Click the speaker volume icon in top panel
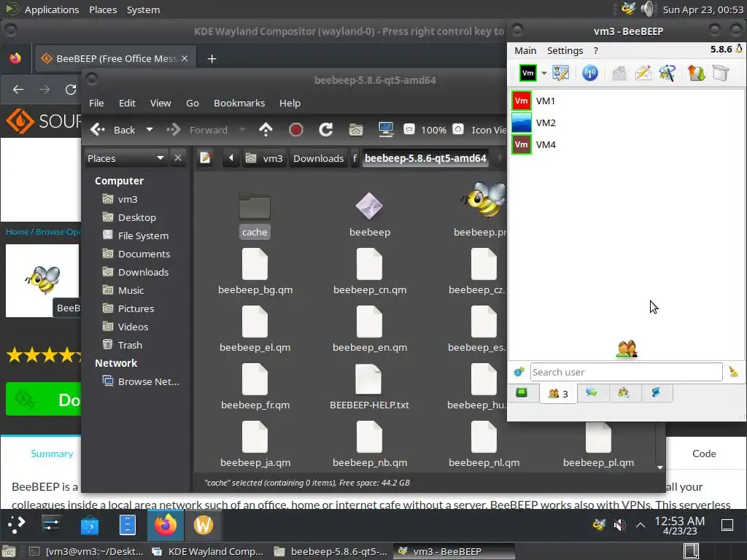This screenshot has height=560, width=747. [647, 9]
